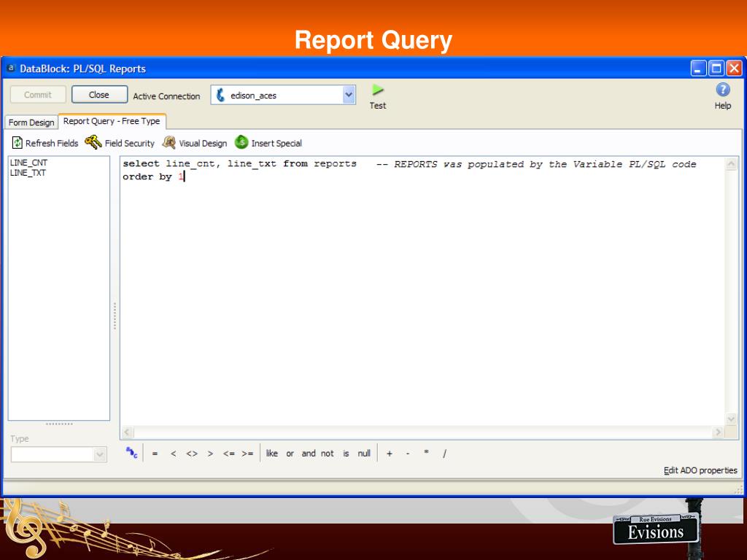Launch Visual Design tool

pos(169,142)
